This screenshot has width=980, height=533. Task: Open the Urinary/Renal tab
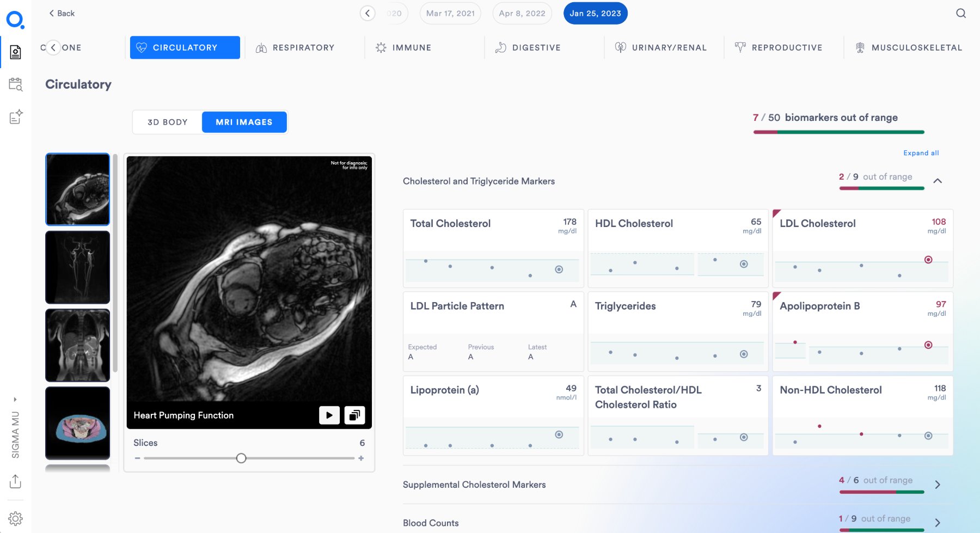pos(661,47)
